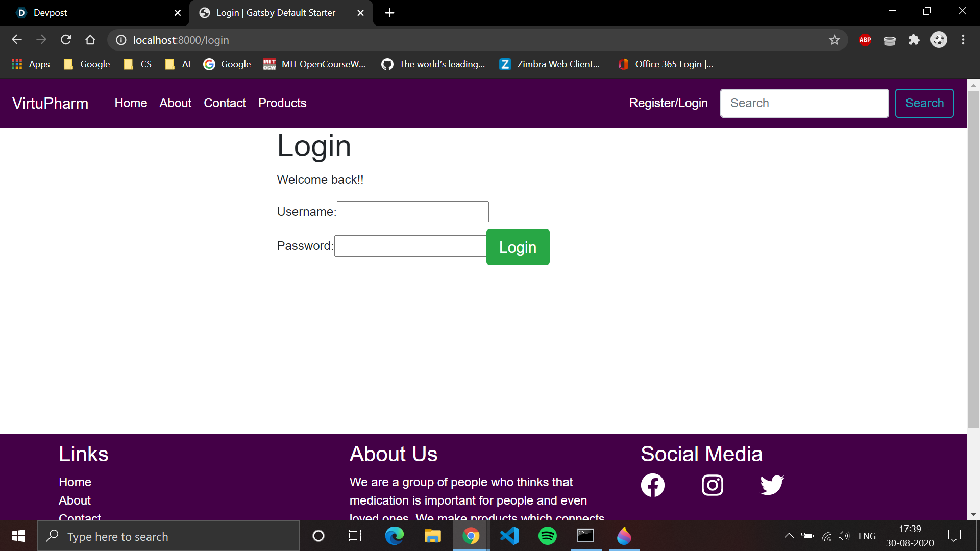Click the page vertical scrollbar

tap(973, 255)
